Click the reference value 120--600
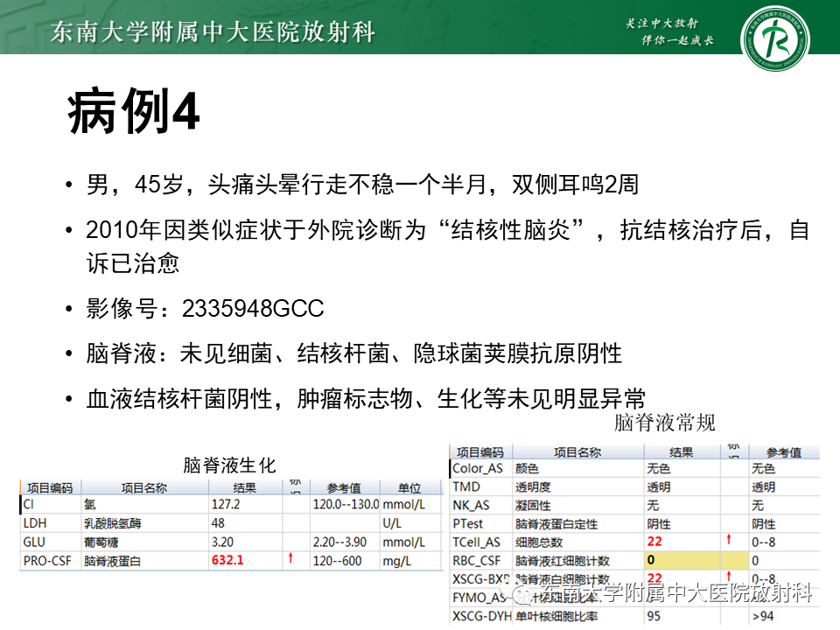Image resolution: width=840 pixels, height=630 pixels. pyautogui.click(x=337, y=561)
